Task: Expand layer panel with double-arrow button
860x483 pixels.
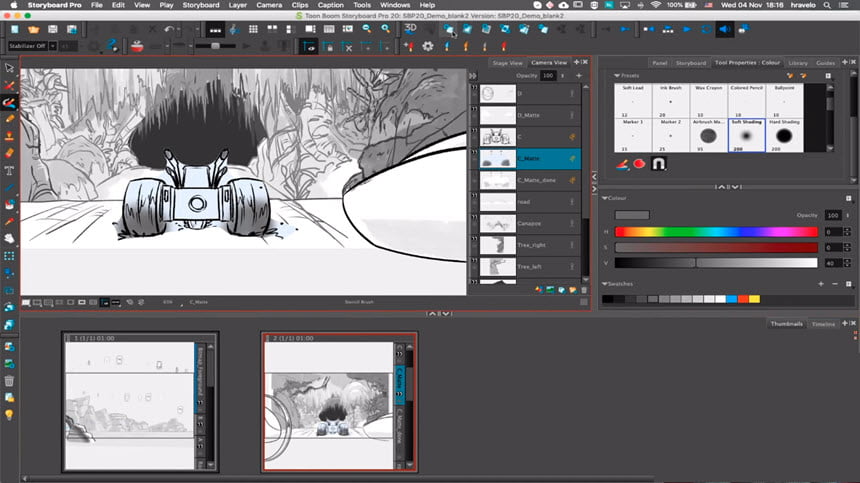Action: click(473, 76)
